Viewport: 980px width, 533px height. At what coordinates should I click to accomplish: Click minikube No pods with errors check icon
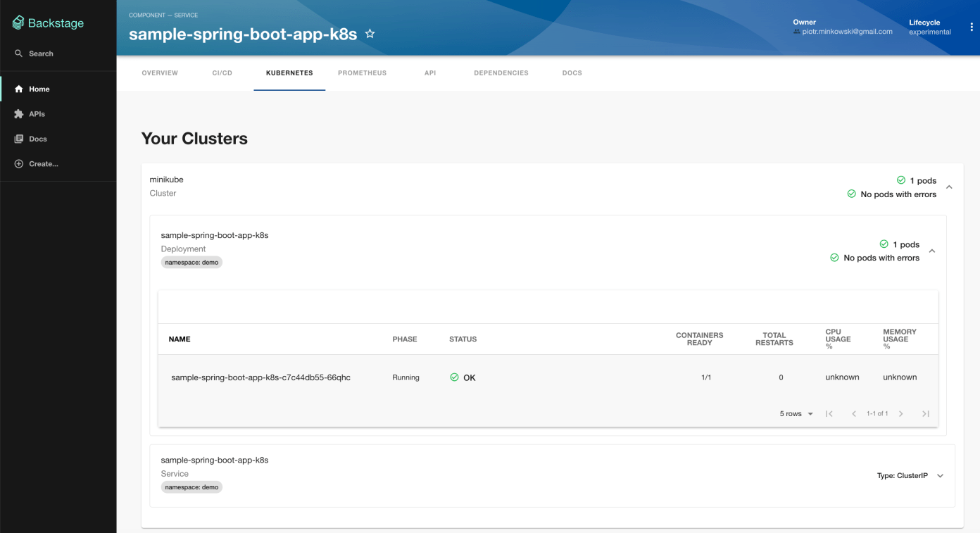[852, 194]
